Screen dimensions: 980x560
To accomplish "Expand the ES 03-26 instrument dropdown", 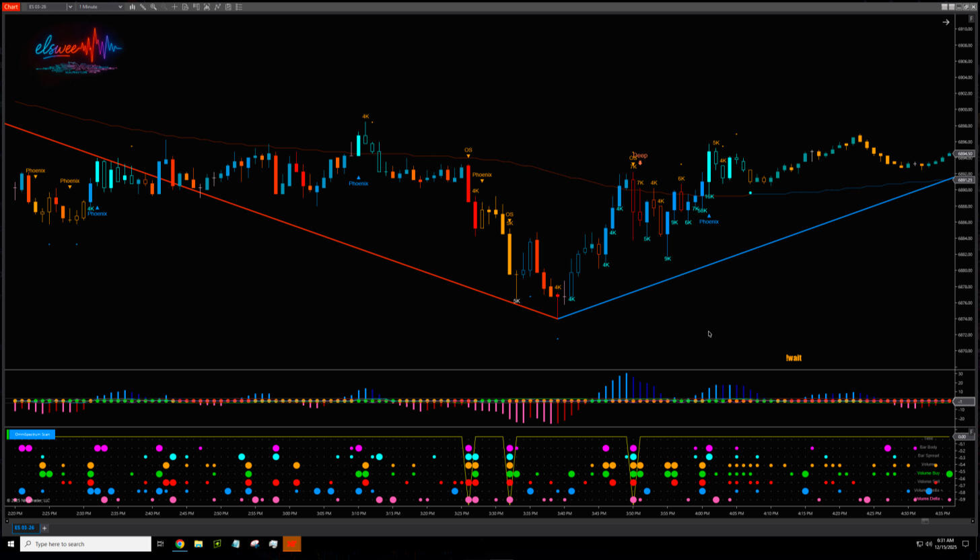I will pos(70,7).
